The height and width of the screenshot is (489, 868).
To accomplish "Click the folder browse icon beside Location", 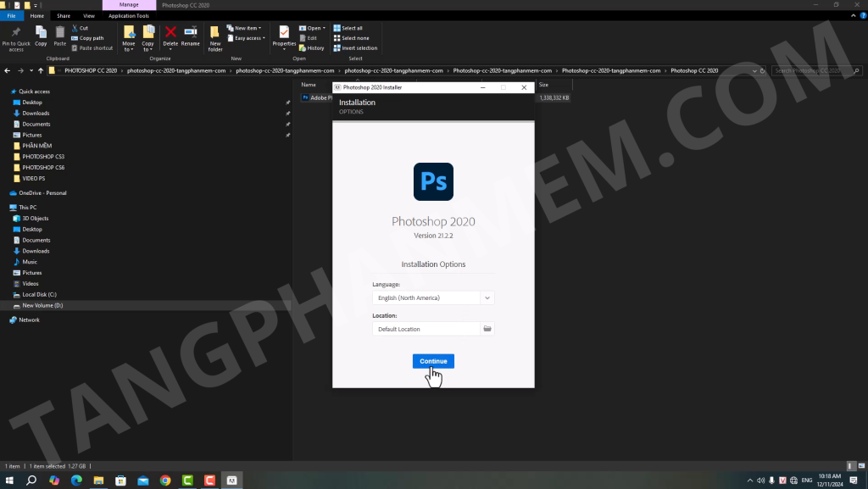I will 487,329.
